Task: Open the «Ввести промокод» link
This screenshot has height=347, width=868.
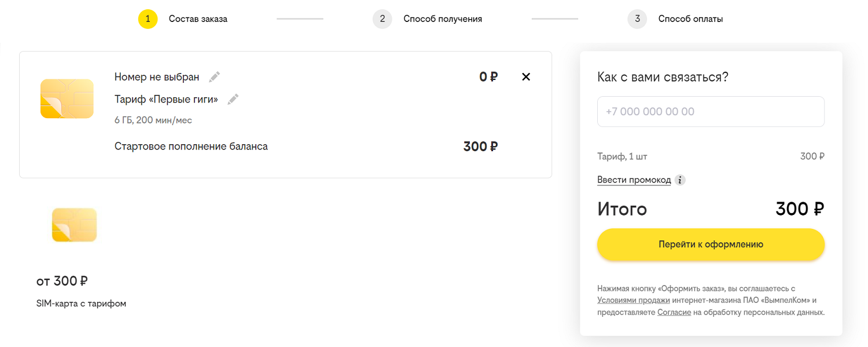Action: point(634,180)
